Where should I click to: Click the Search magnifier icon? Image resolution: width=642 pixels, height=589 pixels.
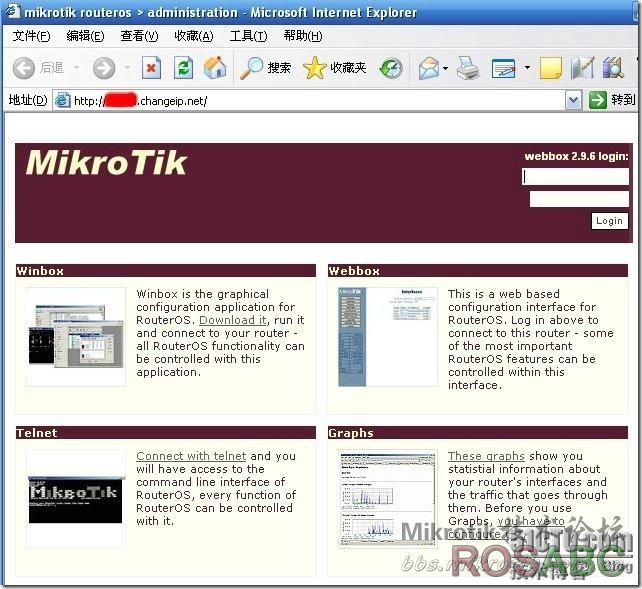coord(251,68)
